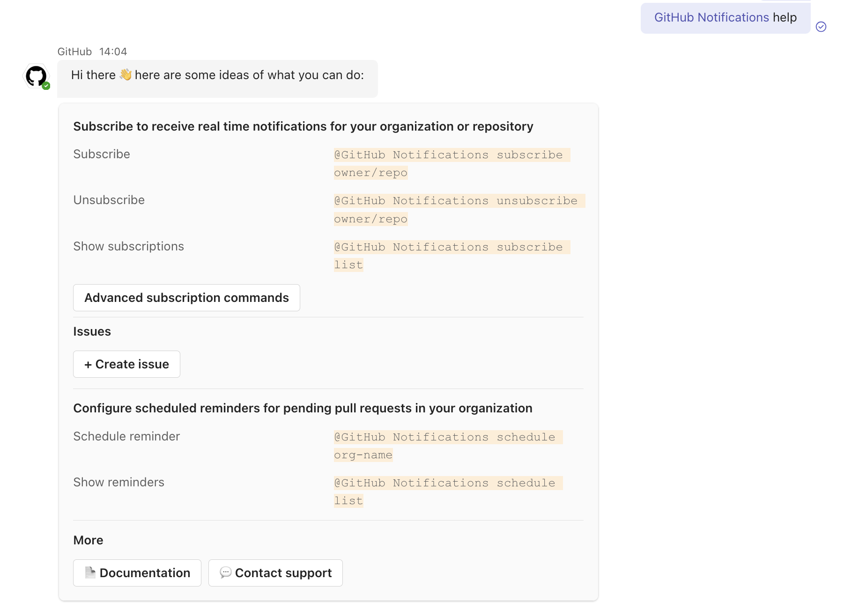Click the Configure scheduled reminders heading
This screenshot has height=616, width=844.
303,408
